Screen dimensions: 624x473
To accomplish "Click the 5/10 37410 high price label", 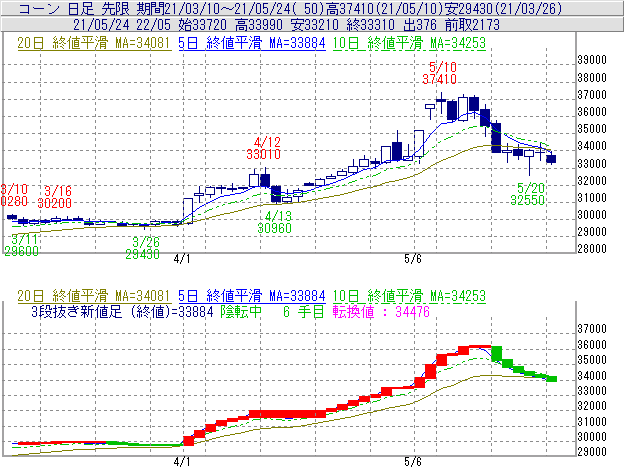I will 439,73.
